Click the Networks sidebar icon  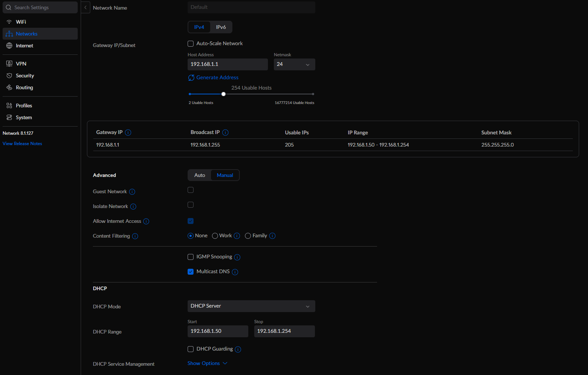pos(9,34)
